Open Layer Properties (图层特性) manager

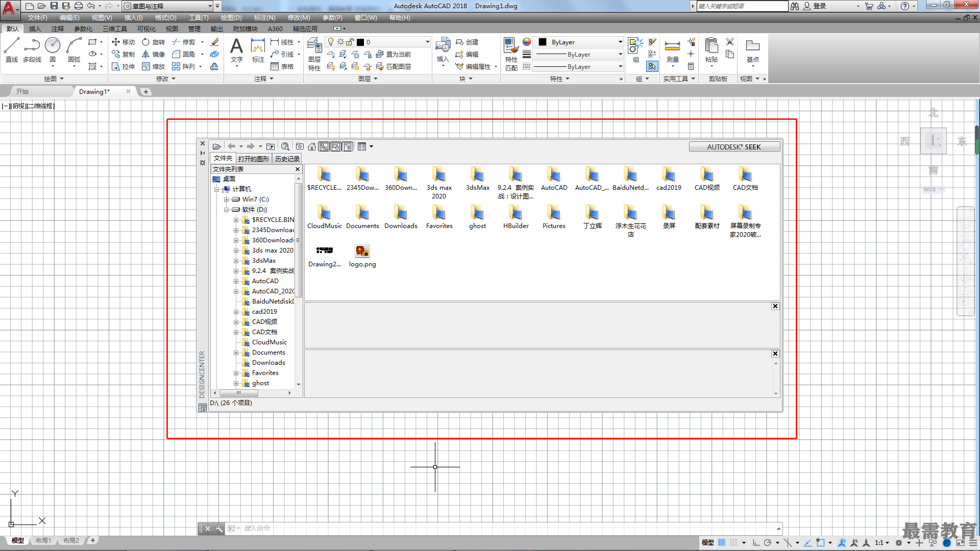click(x=314, y=55)
